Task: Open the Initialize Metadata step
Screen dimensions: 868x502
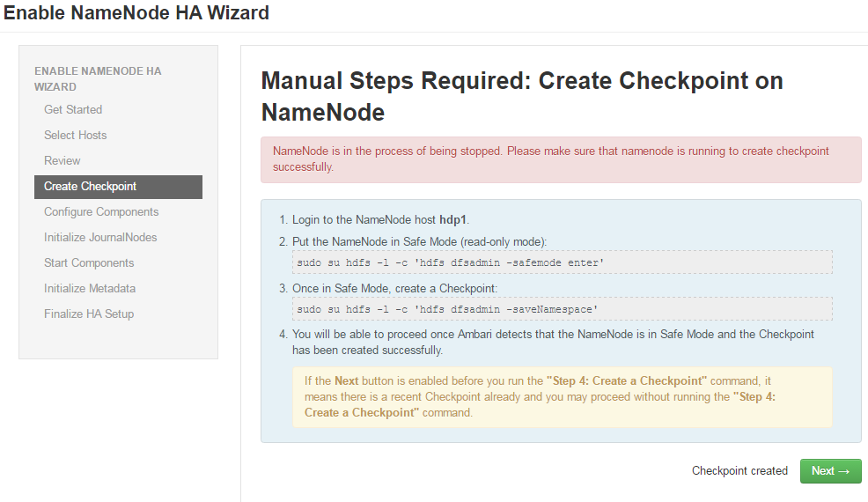Action: click(90, 288)
